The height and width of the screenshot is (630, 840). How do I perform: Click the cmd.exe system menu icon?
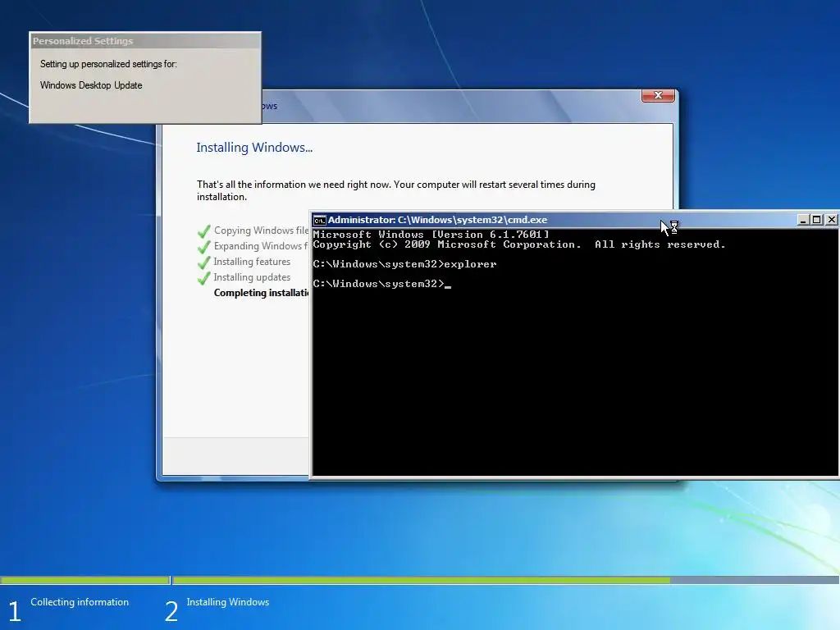point(320,220)
